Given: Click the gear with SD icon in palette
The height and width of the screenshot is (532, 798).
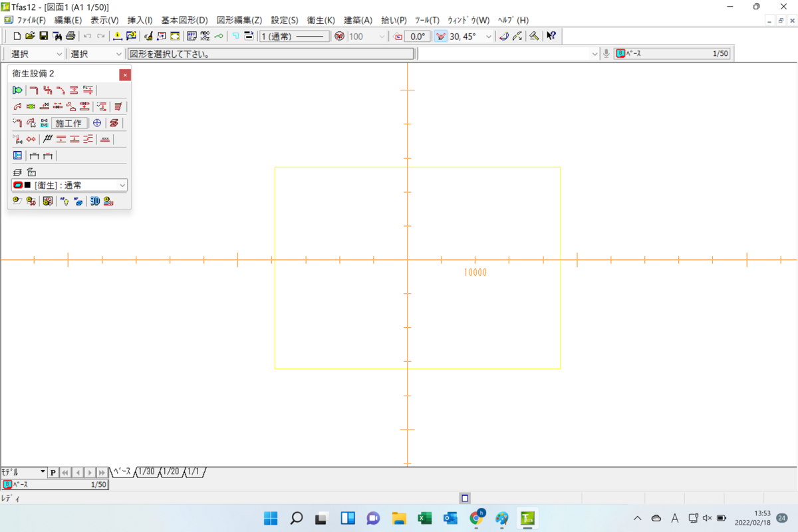Looking at the screenshot, I should (31, 201).
